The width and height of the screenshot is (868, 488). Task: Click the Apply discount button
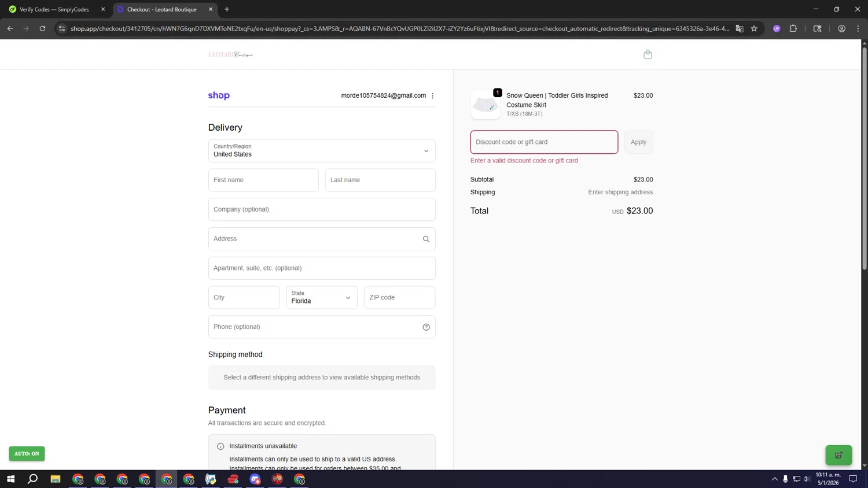click(639, 142)
